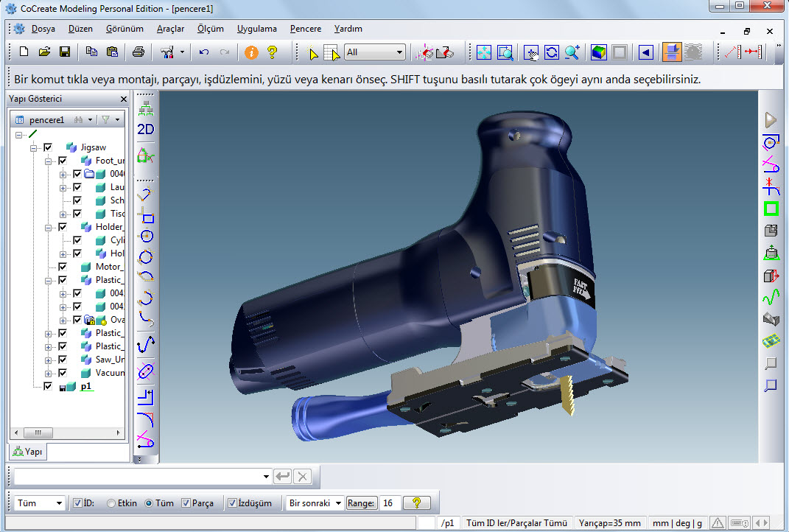Click the Yarıçap=35 mm status entry

[609, 523]
